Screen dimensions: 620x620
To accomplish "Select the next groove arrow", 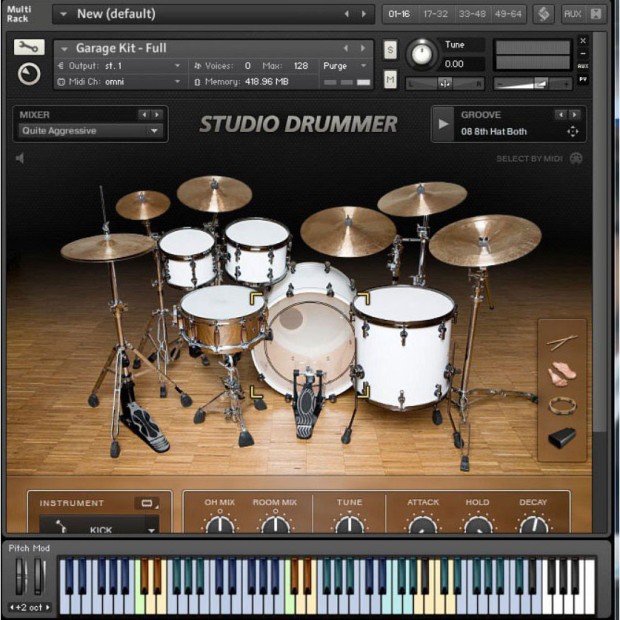I will point(574,115).
